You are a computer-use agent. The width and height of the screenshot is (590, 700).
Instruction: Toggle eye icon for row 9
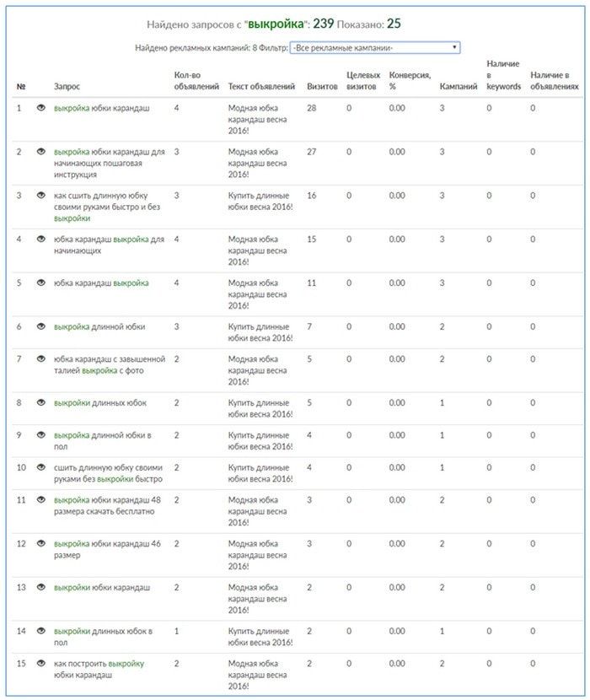pyautogui.click(x=41, y=434)
